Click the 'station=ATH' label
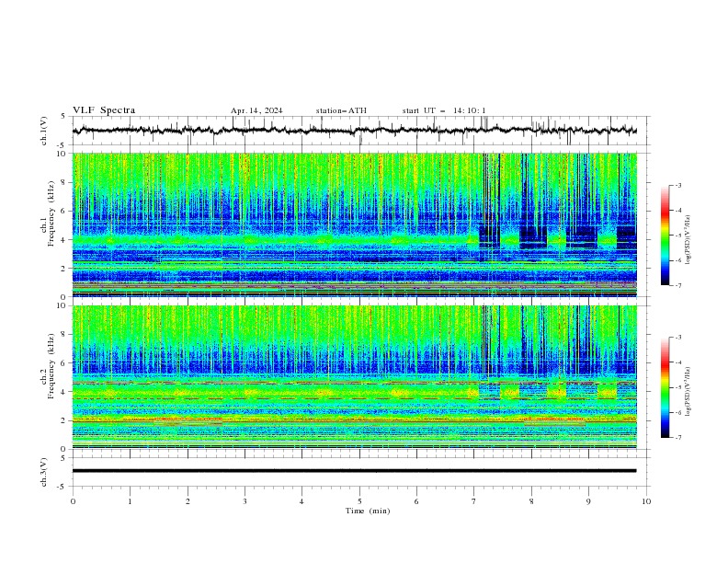The height and width of the screenshot is (563, 728). 341,110
